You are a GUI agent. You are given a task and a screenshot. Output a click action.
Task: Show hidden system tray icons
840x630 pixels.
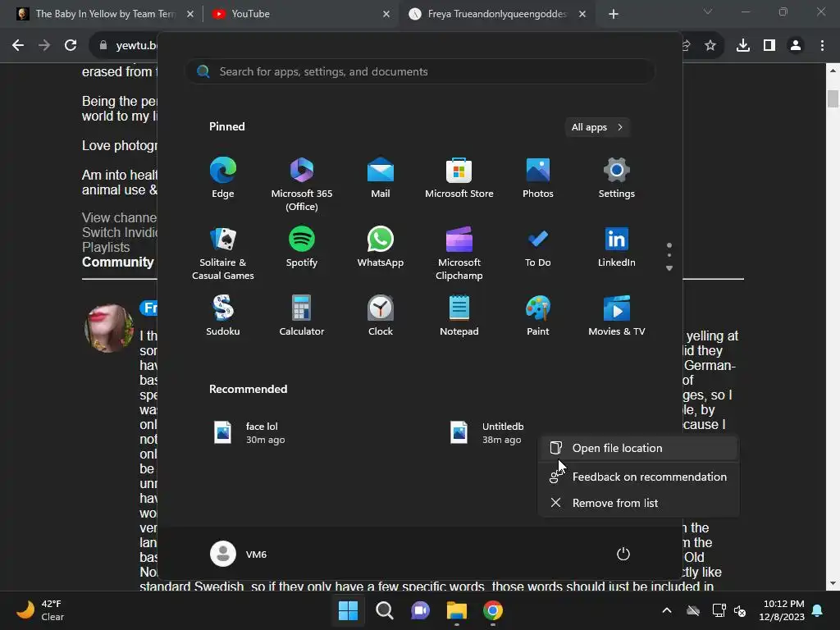point(667,610)
